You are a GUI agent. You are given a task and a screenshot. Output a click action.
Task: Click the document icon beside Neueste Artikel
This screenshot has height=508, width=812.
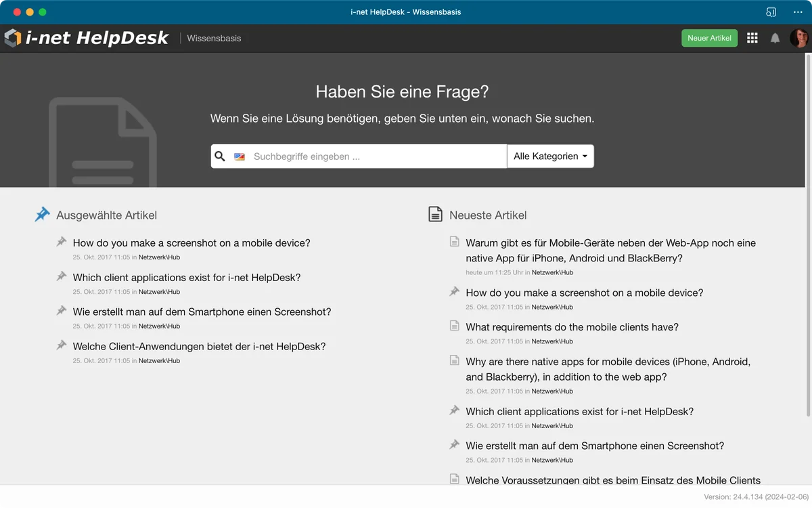[436, 215]
